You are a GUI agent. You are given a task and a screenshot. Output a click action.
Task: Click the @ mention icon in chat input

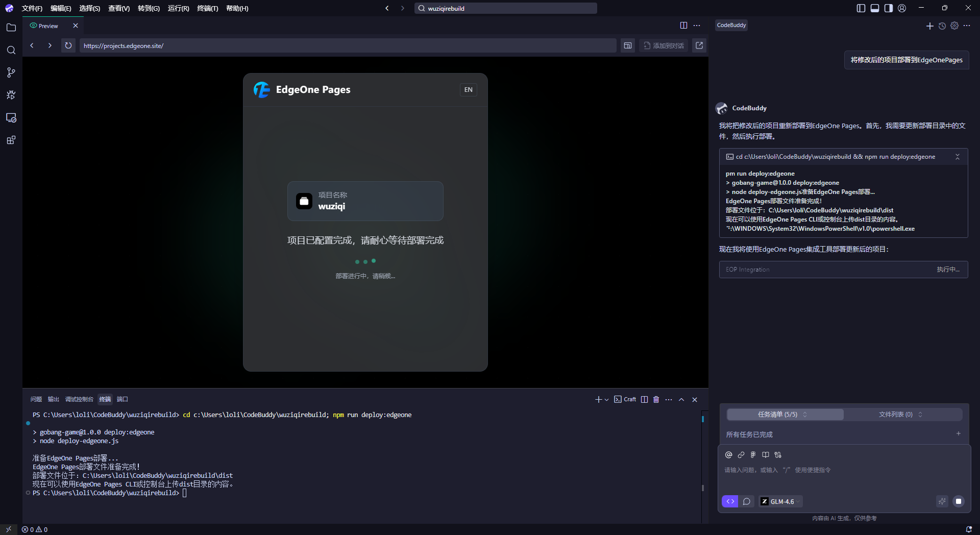click(729, 455)
